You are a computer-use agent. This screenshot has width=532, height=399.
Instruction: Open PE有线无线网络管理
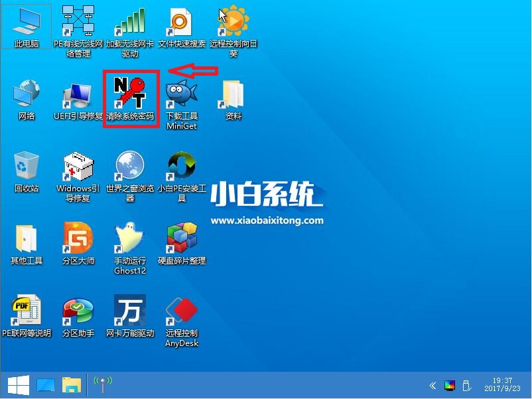click(78, 20)
